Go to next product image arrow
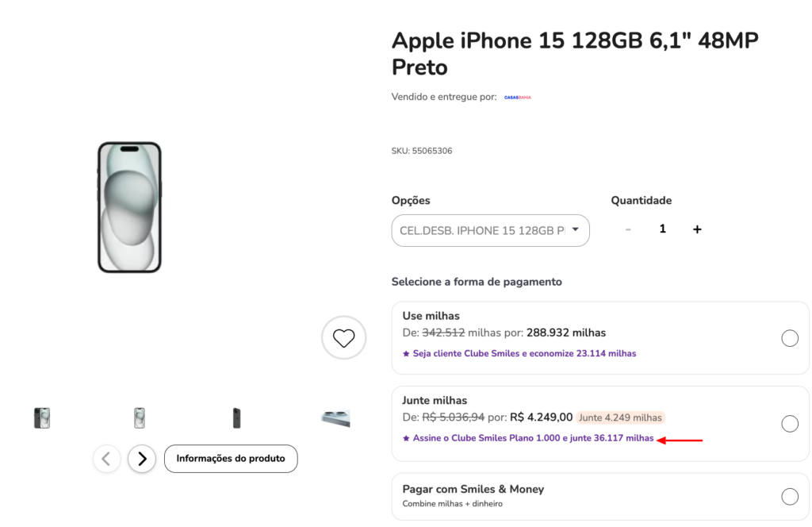Viewport: 812px width, 527px height. pos(142,459)
